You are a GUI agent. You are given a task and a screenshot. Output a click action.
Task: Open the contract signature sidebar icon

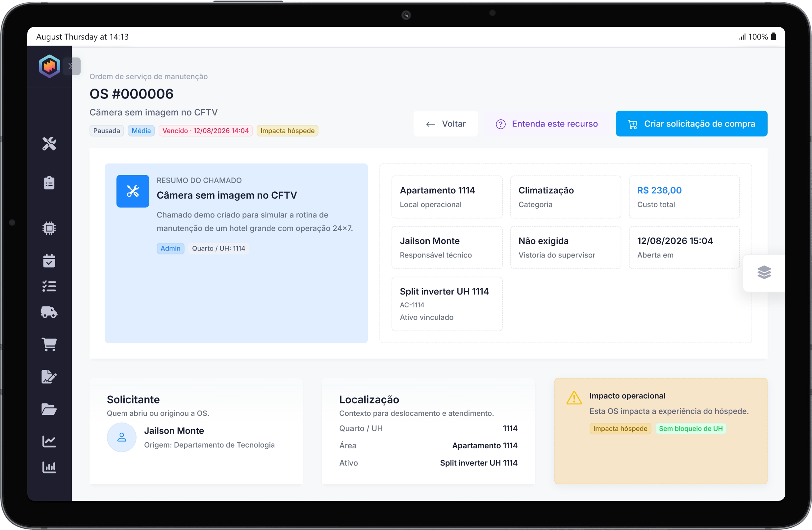pos(49,377)
